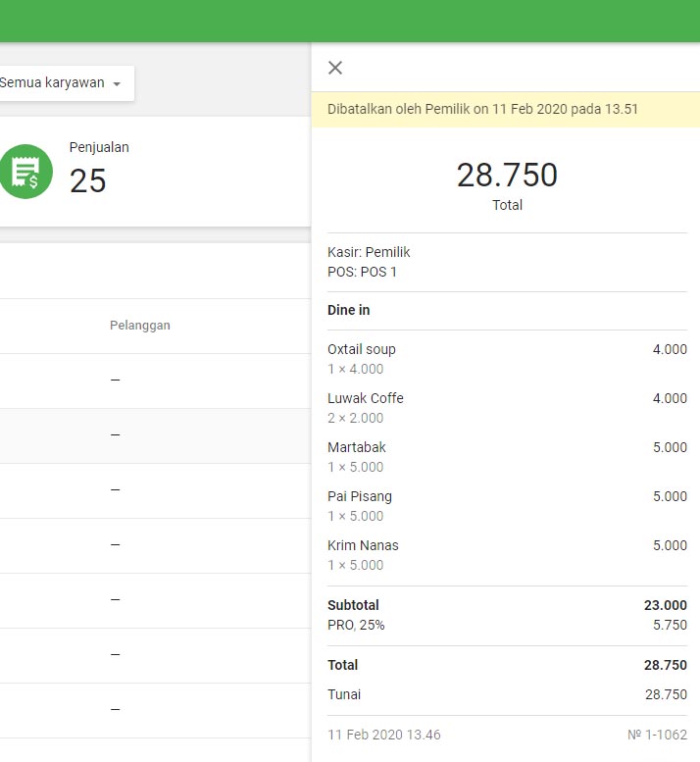The width and height of the screenshot is (700, 762).
Task: Click the dropdown arrow beside Semua karyawan
Action: [x=117, y=84]
